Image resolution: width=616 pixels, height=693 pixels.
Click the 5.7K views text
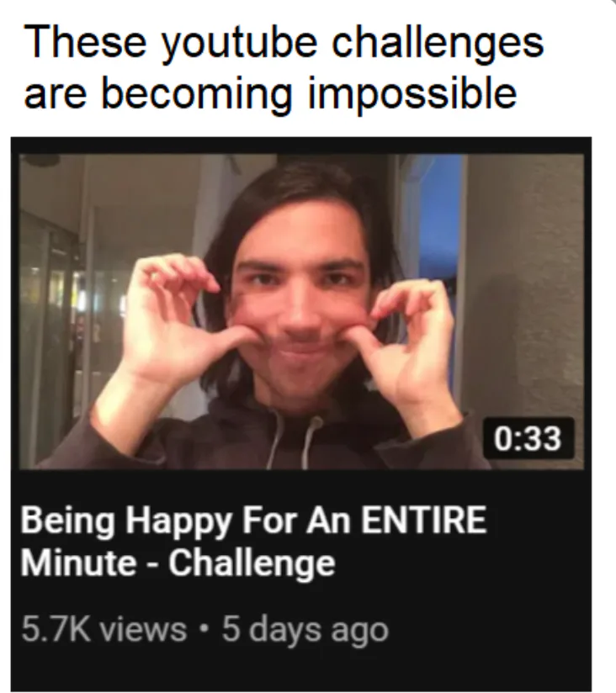coord(104,629)
